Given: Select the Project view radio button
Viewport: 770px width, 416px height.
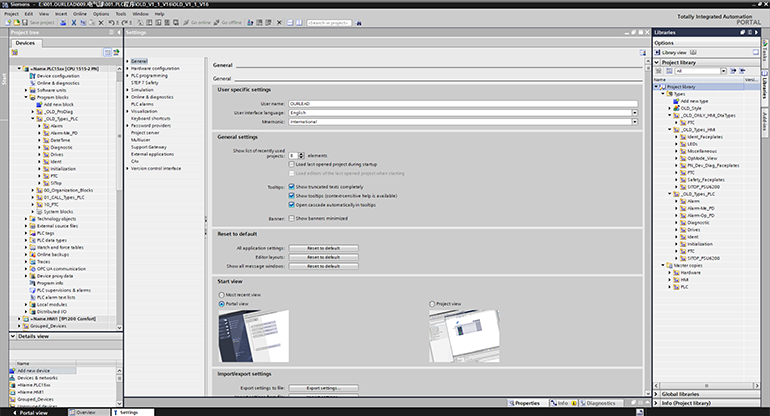Looking at the screenshot, I should point(430,303).
